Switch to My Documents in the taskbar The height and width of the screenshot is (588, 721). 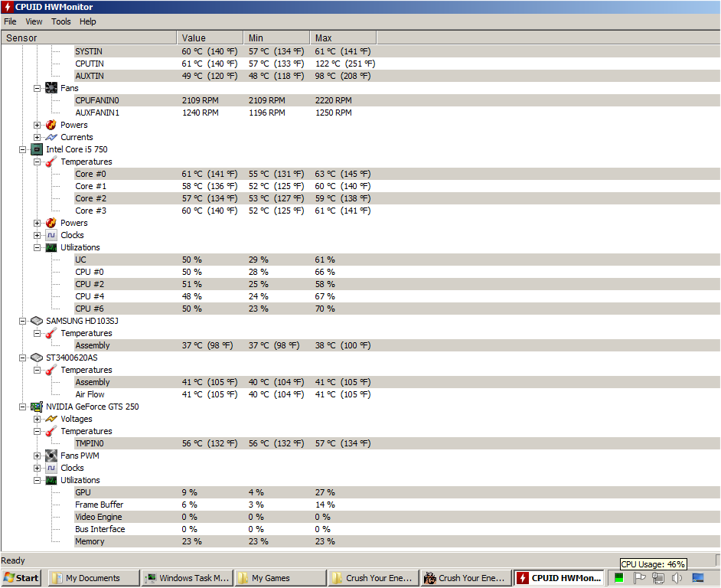(94, 578)
